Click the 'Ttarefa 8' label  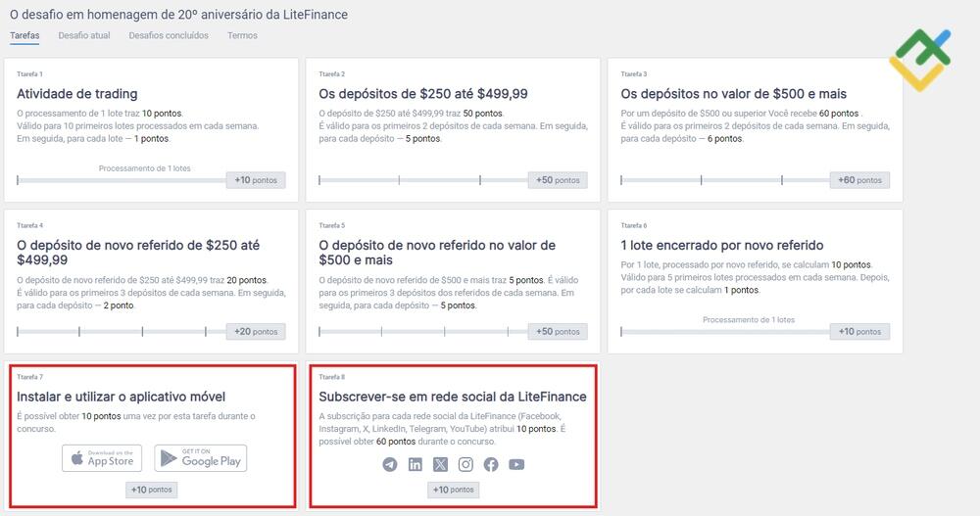point(331,377)
